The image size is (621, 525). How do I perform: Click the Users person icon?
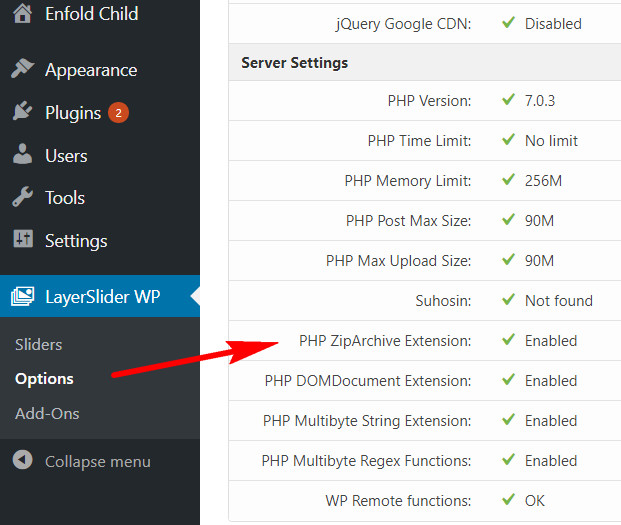pos(22,156)
